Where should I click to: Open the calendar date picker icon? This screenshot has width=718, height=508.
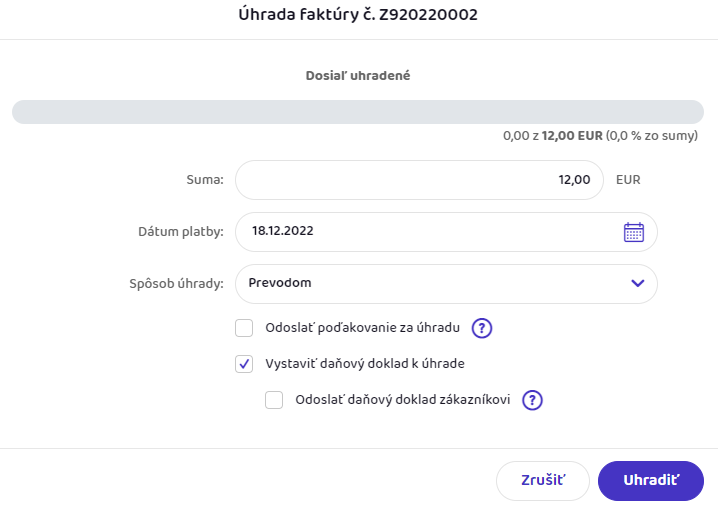(634, 232)
